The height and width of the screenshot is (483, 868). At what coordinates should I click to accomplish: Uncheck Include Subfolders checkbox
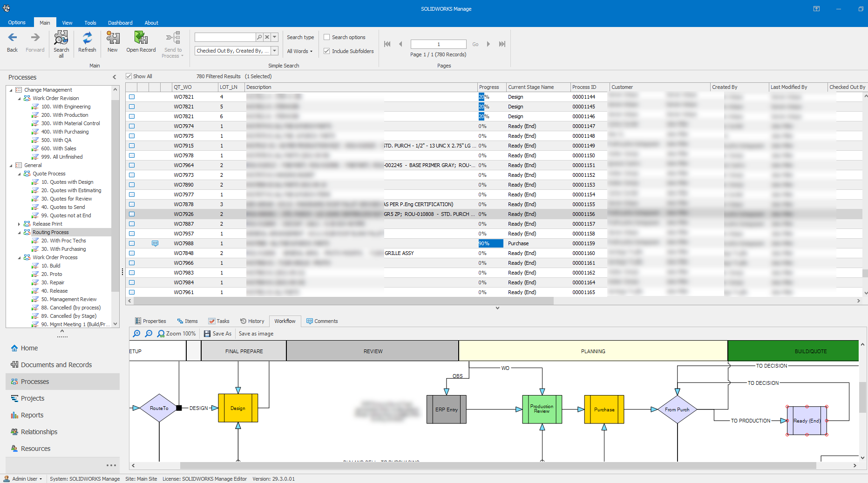click(327, 51)
